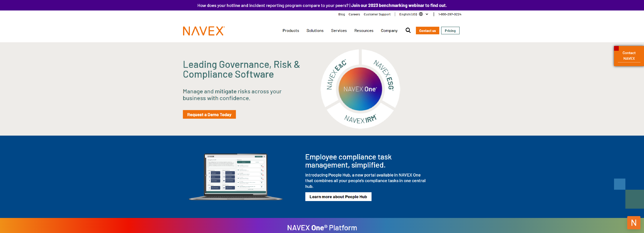Viewport: 644px width, 233px height.
Task: Click the 'NAVEX One Platform' heading
Action: coord(322,228)
